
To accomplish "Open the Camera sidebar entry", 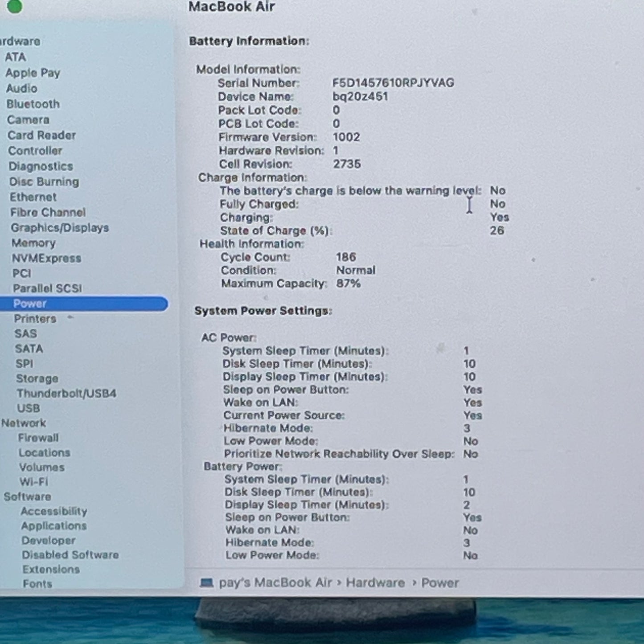I will 29,119.
